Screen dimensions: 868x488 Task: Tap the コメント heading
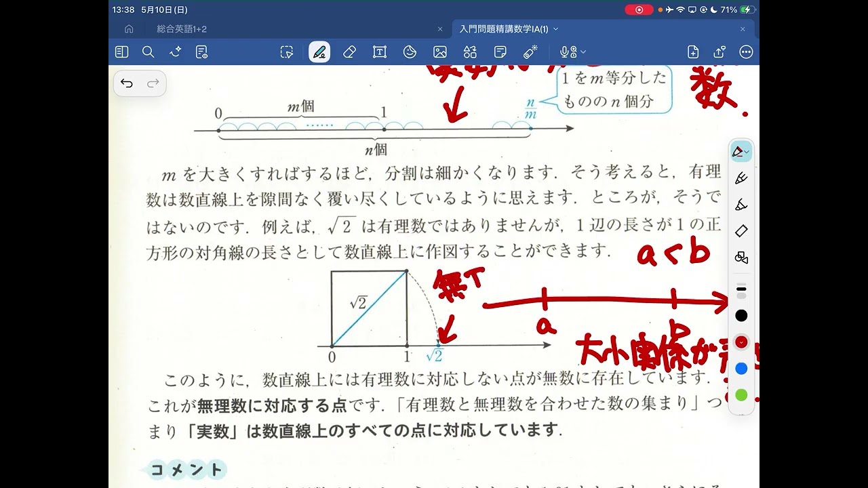(x=186, y=469)
